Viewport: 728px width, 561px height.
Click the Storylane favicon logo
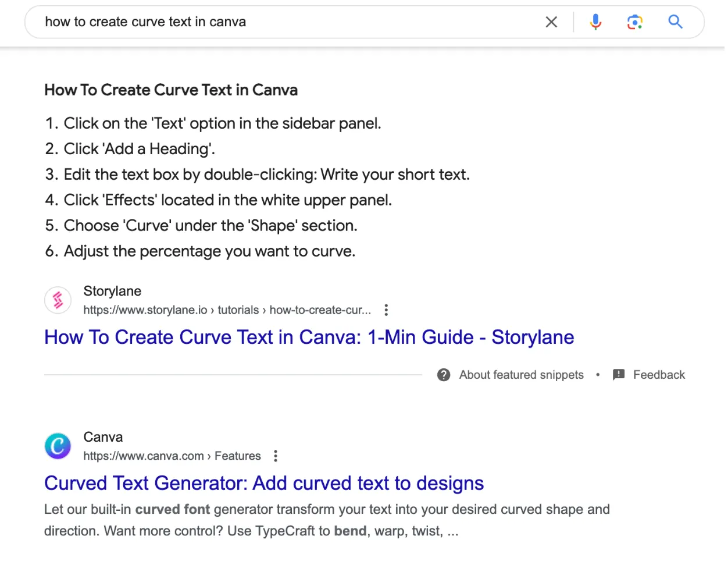pos(58,300)
